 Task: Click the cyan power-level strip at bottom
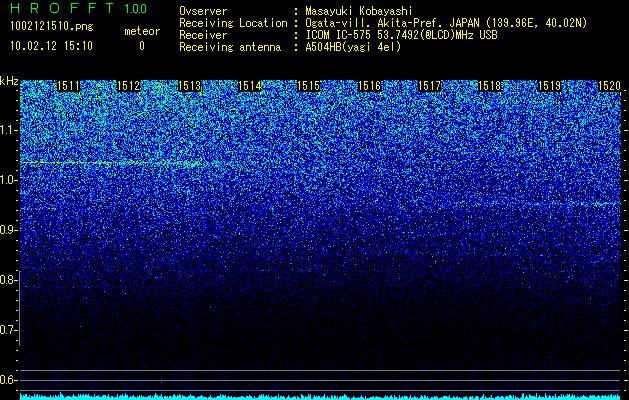click(x=321, y=396)
